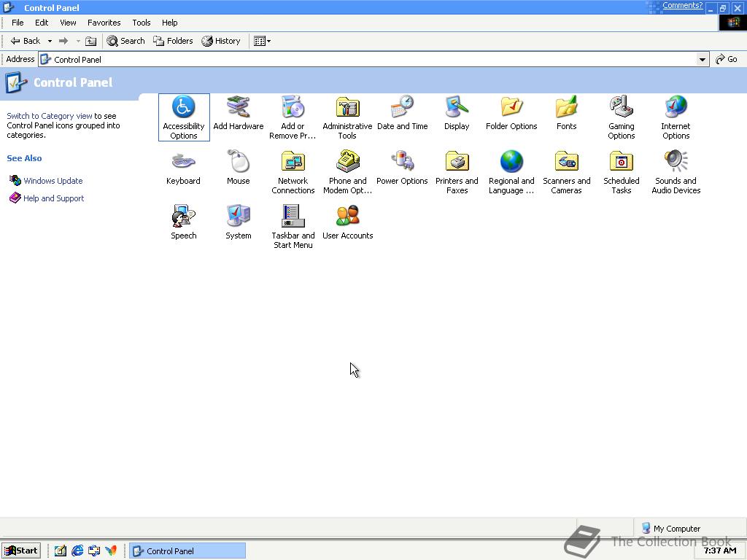Open the File menu
The image size is (747, 560).
(x=18, y=23)
